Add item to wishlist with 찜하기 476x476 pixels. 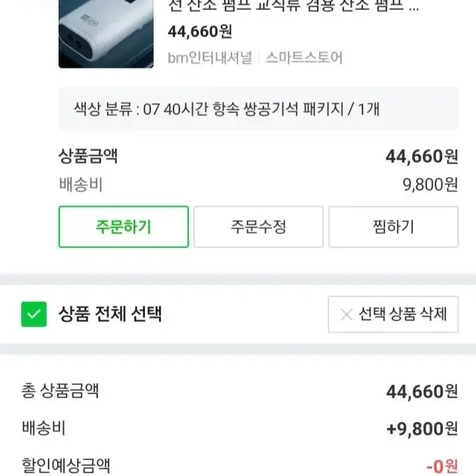click(394, 227)
